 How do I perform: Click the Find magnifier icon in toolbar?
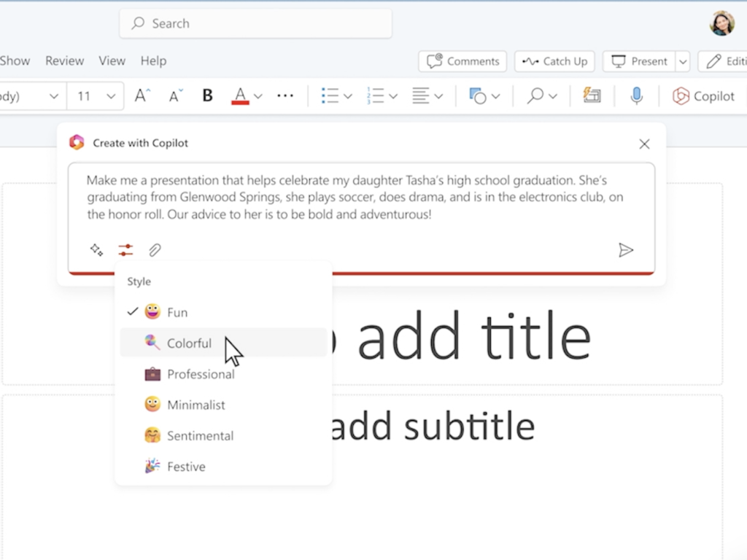[x=535, y=96]
